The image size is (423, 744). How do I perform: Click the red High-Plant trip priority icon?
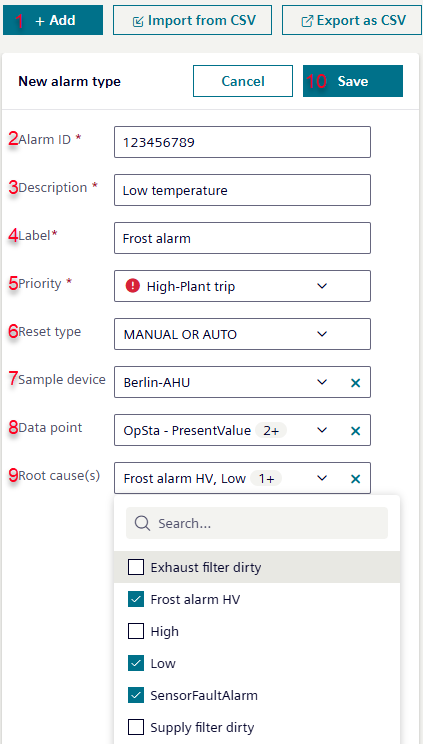point(132,286)
